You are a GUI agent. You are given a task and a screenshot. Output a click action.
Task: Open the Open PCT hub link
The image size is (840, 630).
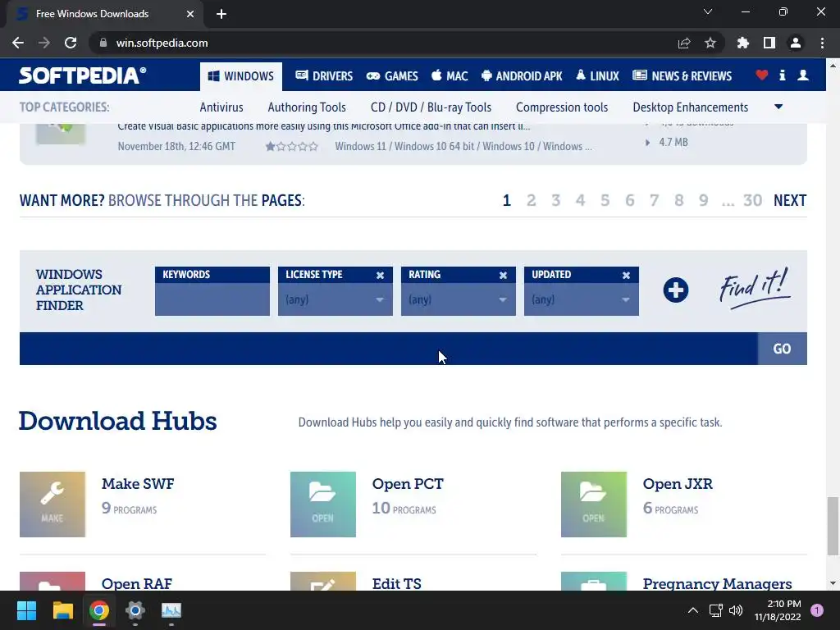click(408, 484)
